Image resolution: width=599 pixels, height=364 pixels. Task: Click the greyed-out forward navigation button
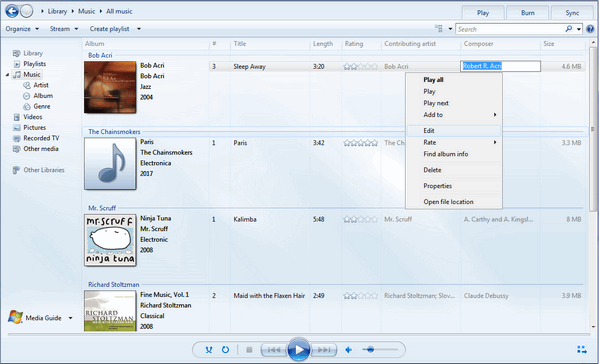[x=26, y=11]
